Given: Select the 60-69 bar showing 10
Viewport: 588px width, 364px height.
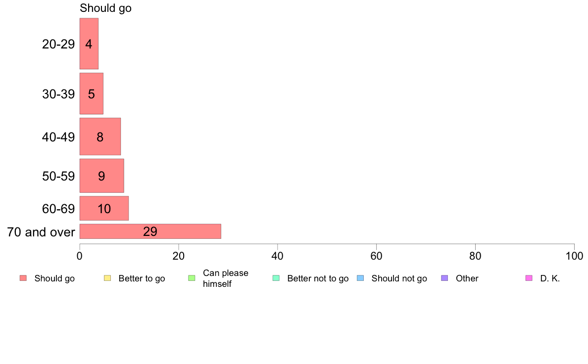Looking at the screenshot, I should pos(104,208).
